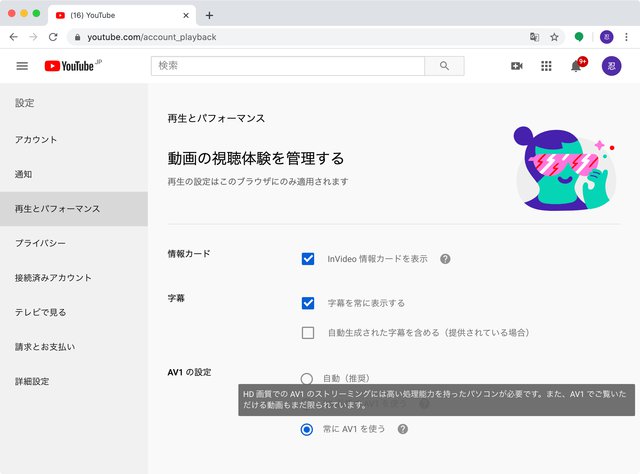The height and width of the screenshot is (474, 640).
Task: Uncheck InVideo 情報カードを表示 checkbox
Action: [x=308, y=259]
